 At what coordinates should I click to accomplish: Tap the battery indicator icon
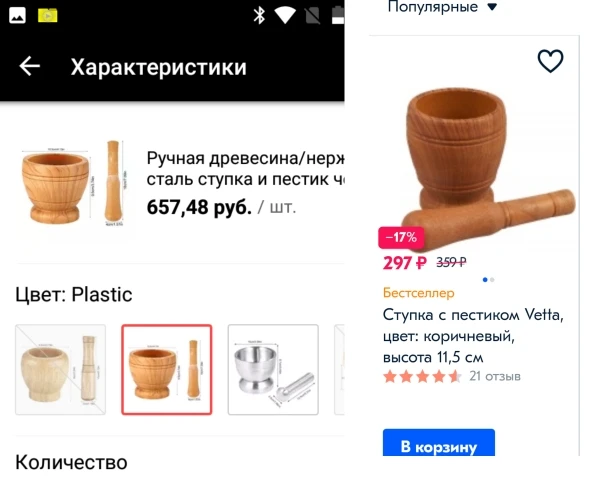tap(338, 16)
